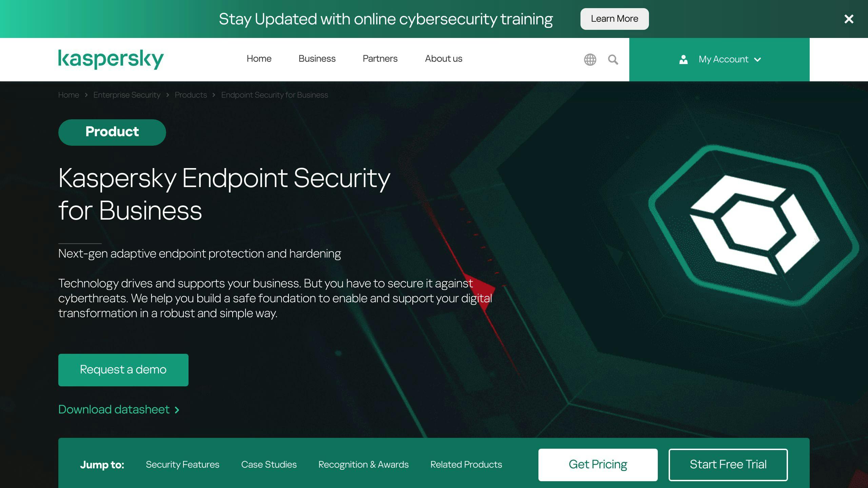This screenshot has width=868, height=488.
Task: Click the Start Free Trial link
Action: (x=728, y=465)
